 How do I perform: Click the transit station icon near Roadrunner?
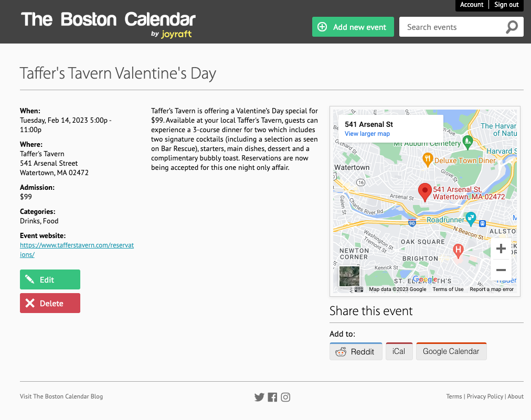pos(483,223)
